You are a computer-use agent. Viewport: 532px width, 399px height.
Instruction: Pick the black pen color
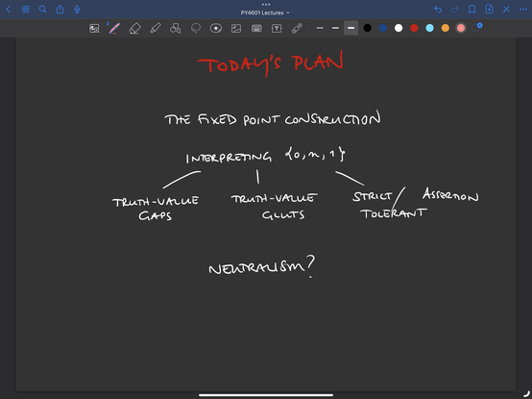pyautogui.click(x=367, y=28)
